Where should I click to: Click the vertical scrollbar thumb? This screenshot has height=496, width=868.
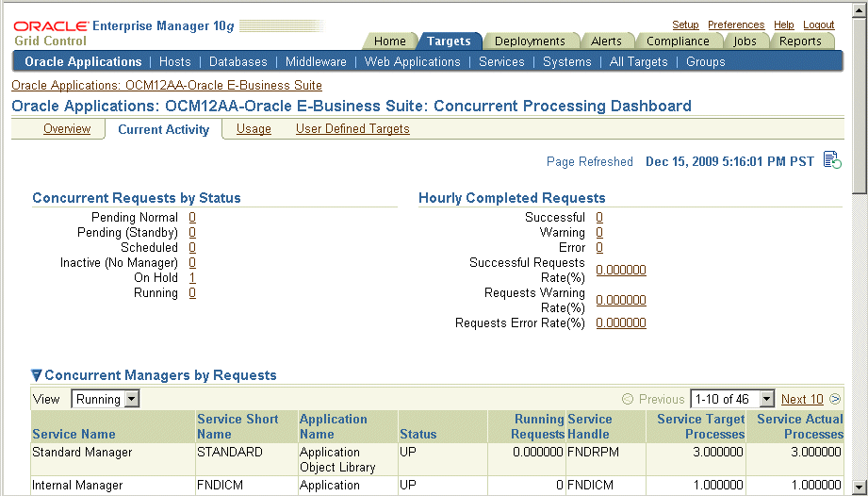(x=860, y=106)
